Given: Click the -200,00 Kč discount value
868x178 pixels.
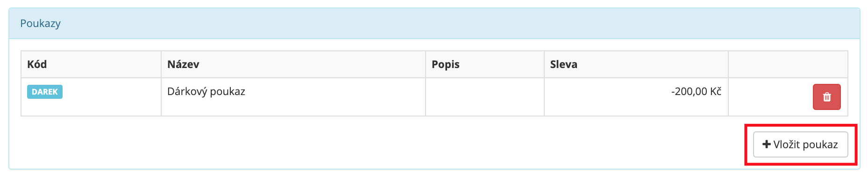Looking at the screenshot, I should point(696,91).
